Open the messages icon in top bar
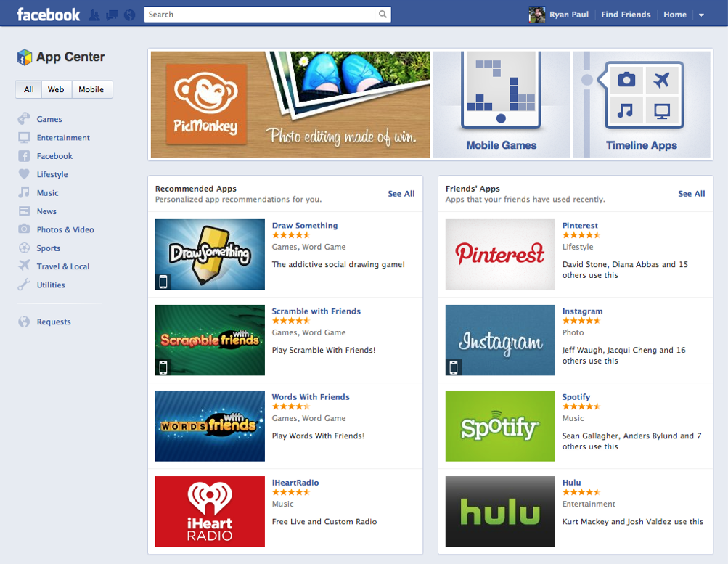 pos(112,15)
